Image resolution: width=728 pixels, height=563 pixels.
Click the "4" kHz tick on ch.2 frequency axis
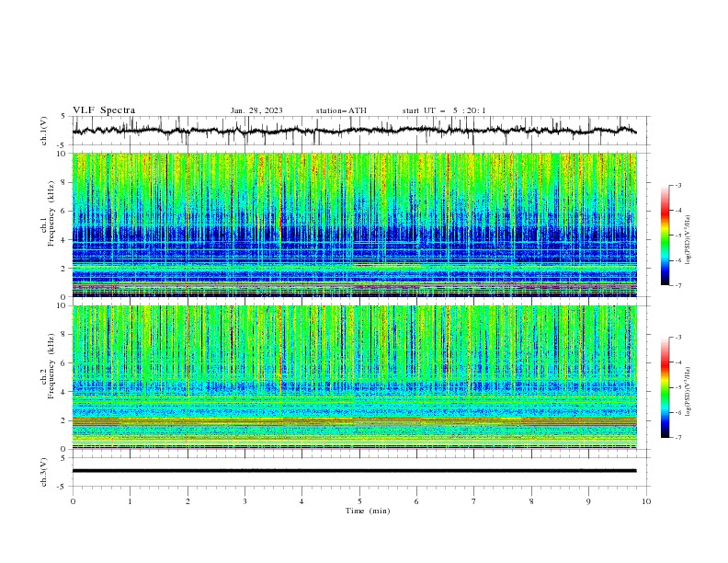coord(64,392)
